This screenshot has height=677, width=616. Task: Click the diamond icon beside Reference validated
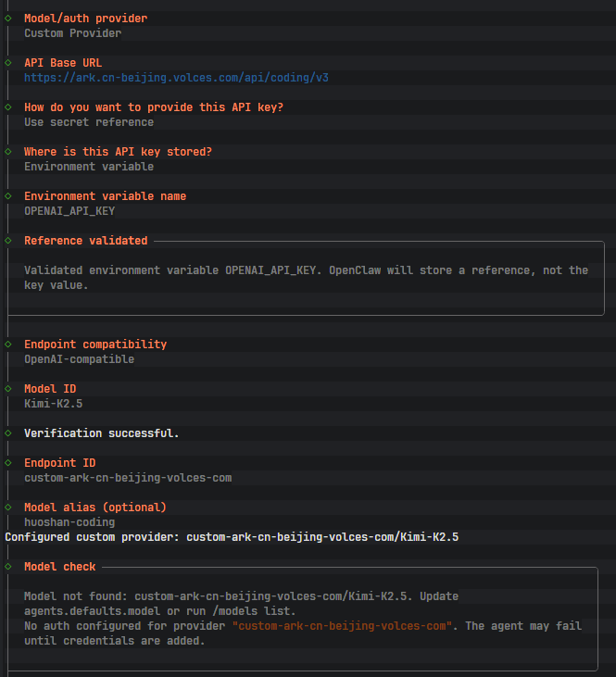pyautogui.click(x=8, y=241)
